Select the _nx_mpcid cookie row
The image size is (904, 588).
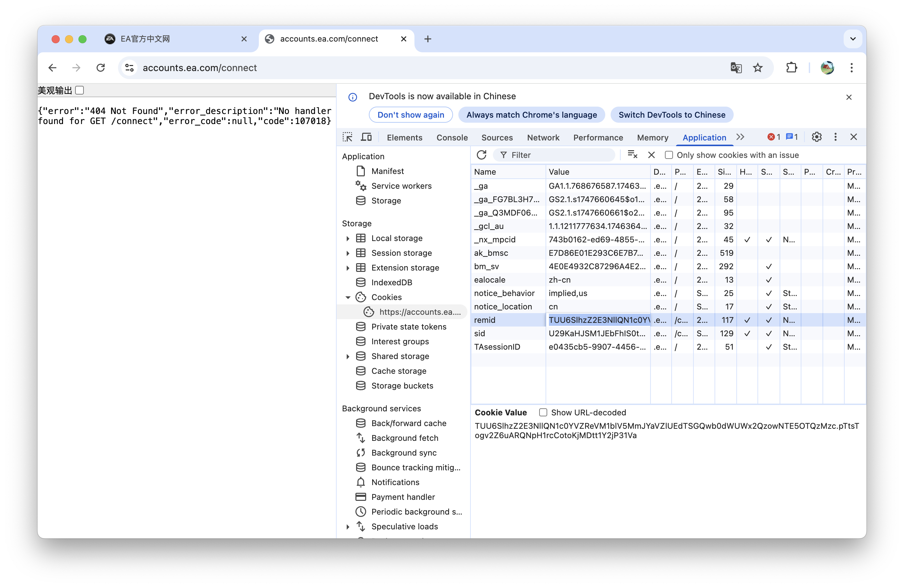click(668, 240)
